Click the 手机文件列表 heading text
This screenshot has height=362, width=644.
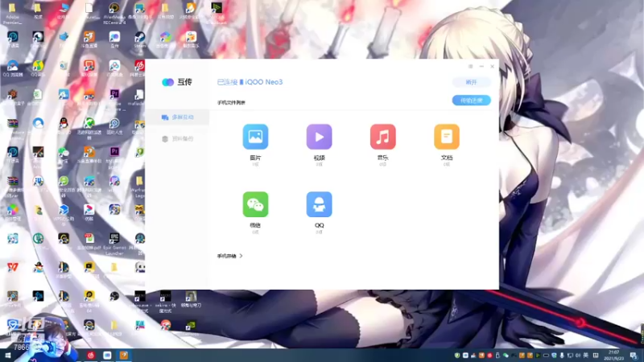231,103
